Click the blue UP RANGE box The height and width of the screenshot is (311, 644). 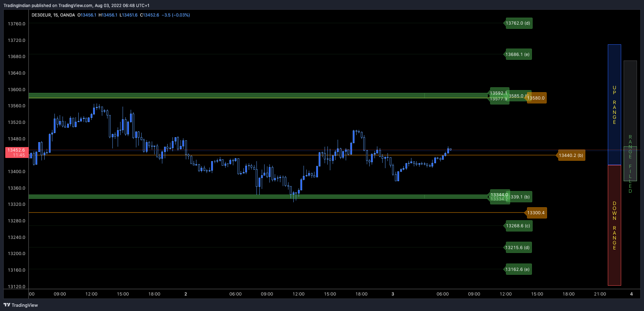point(614,105)
